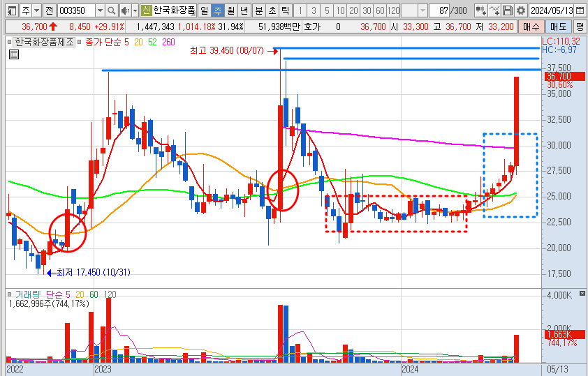This screenshot has height=376, width=588.
Task: Select interval 20 button
Action: click(x=353, y=10)
